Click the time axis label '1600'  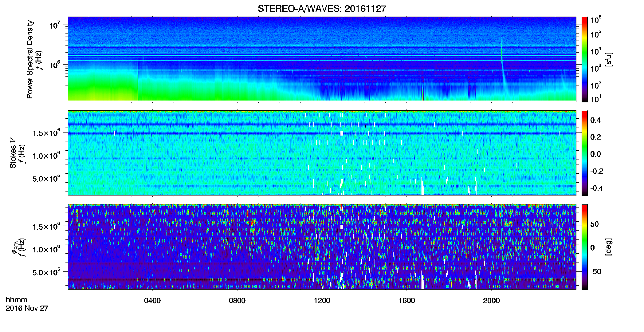coord(407,301)
